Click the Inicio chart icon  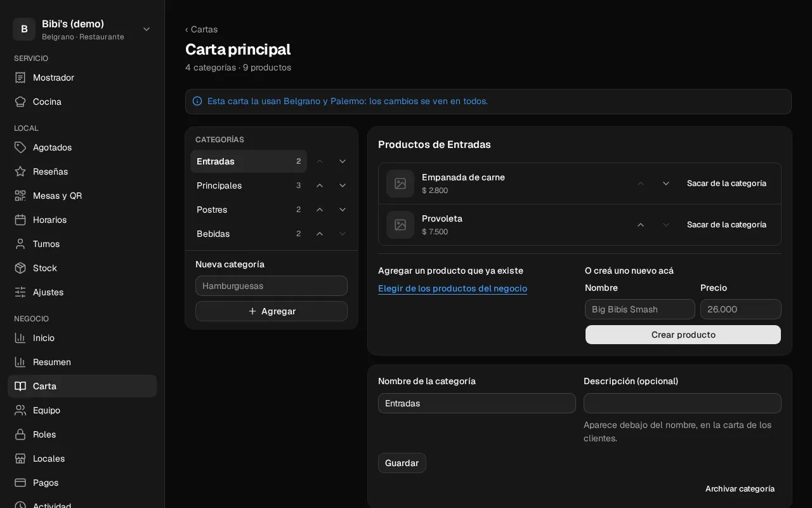pyautogui.click(x=20, y=338)
